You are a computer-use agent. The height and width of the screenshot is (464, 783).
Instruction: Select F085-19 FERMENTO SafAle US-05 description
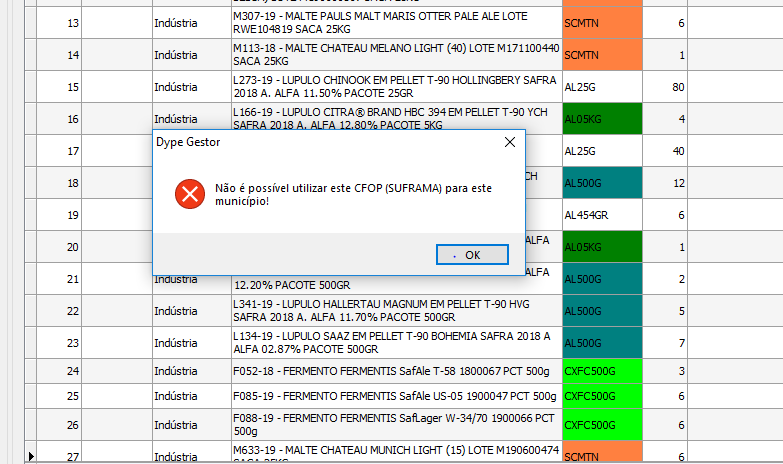click(397, 396)
